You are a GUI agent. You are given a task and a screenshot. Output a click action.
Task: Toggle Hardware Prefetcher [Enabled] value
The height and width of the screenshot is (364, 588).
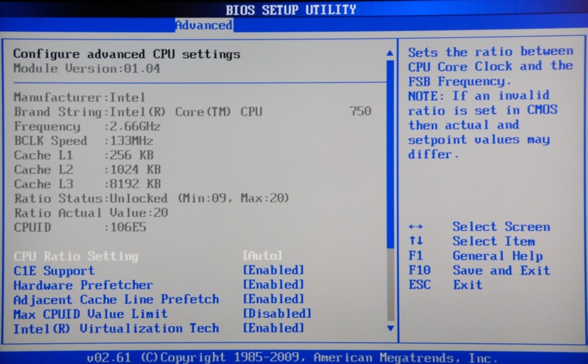[273, 285]
